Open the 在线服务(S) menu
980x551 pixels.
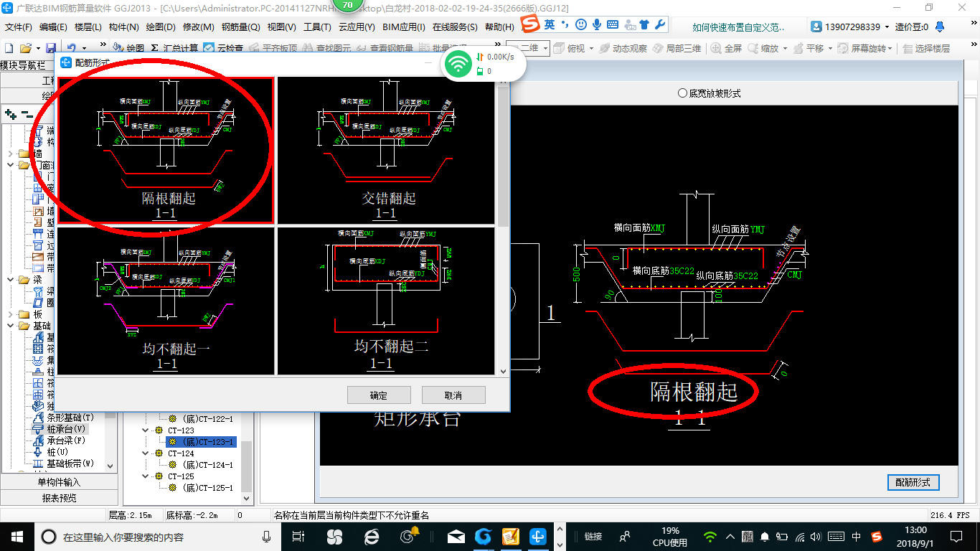[x=455, y=27]
